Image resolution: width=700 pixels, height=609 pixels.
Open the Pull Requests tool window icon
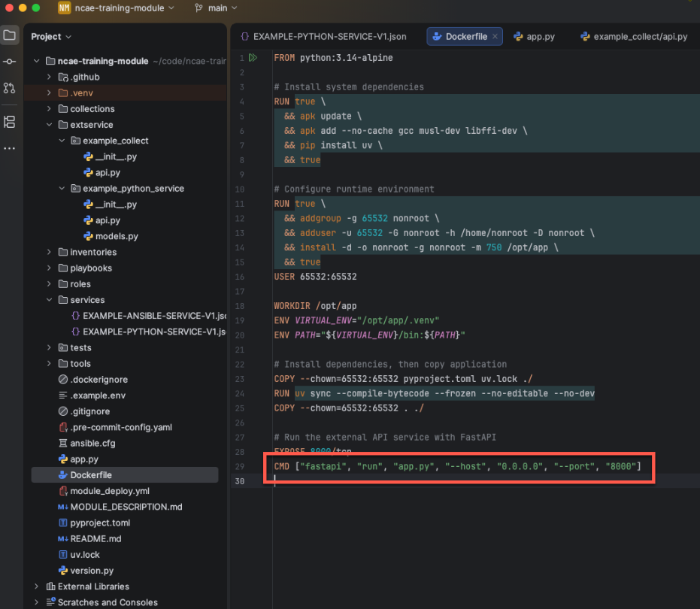(9, 87)
